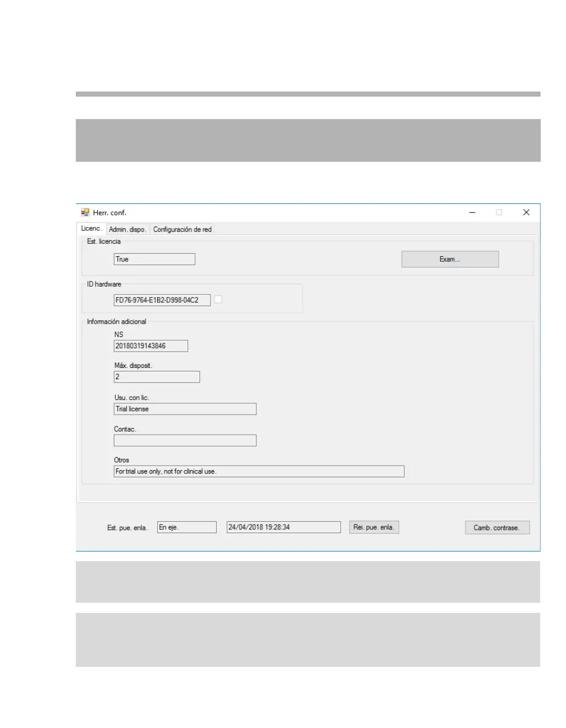Click the status field showing En eje.
566x728 pixels.
(x=187, y=527)
